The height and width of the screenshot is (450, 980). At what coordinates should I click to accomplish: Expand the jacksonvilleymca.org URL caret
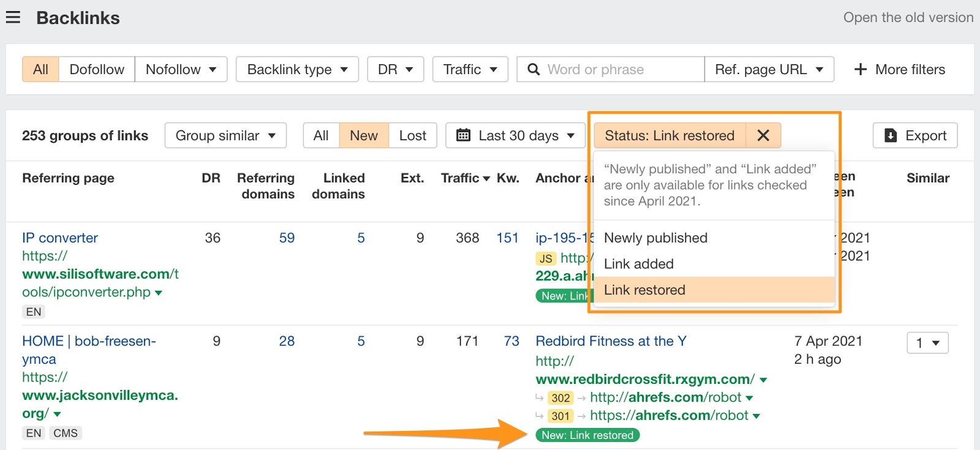point(58,414)
